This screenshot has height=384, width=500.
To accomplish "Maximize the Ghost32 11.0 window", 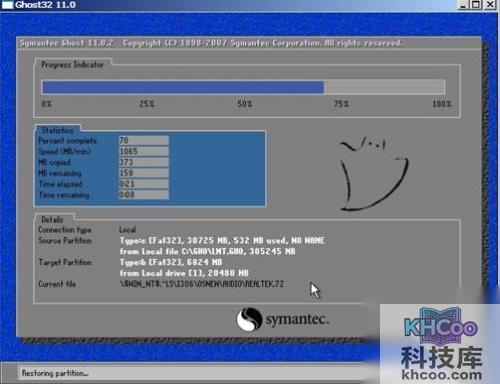I will tap(476, 5).
